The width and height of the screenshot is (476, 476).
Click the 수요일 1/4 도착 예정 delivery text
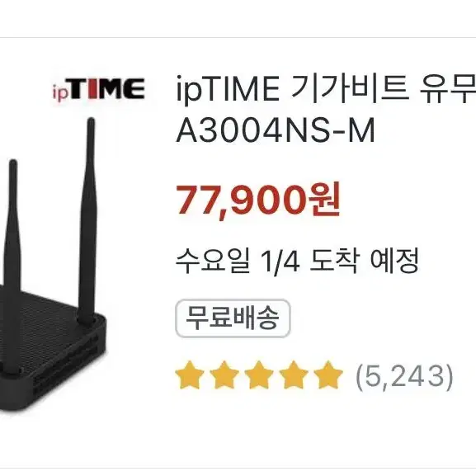pyautogui.click(x=297, y=261)
